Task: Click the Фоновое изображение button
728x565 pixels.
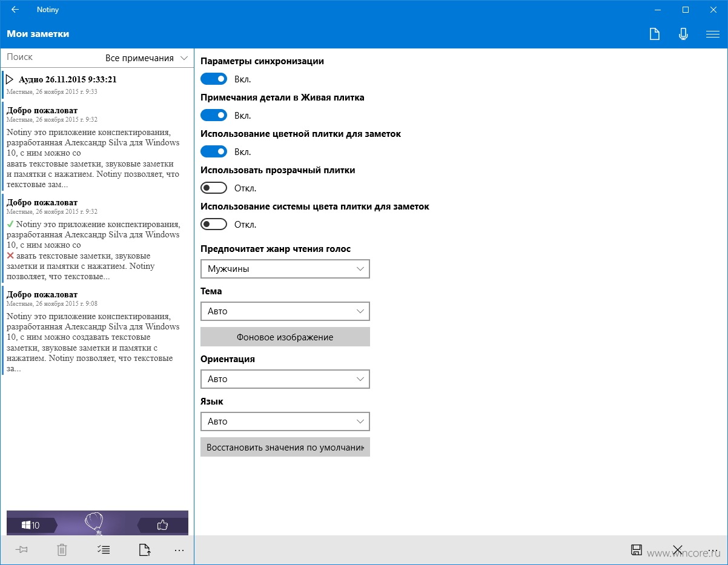Action: tap(285, 337)
